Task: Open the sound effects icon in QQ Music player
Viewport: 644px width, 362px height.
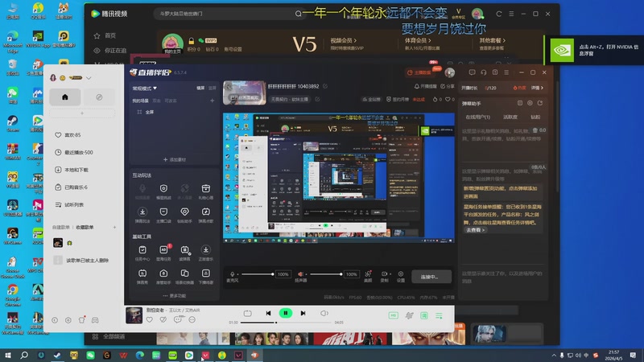Action: [x=409, y=315]
